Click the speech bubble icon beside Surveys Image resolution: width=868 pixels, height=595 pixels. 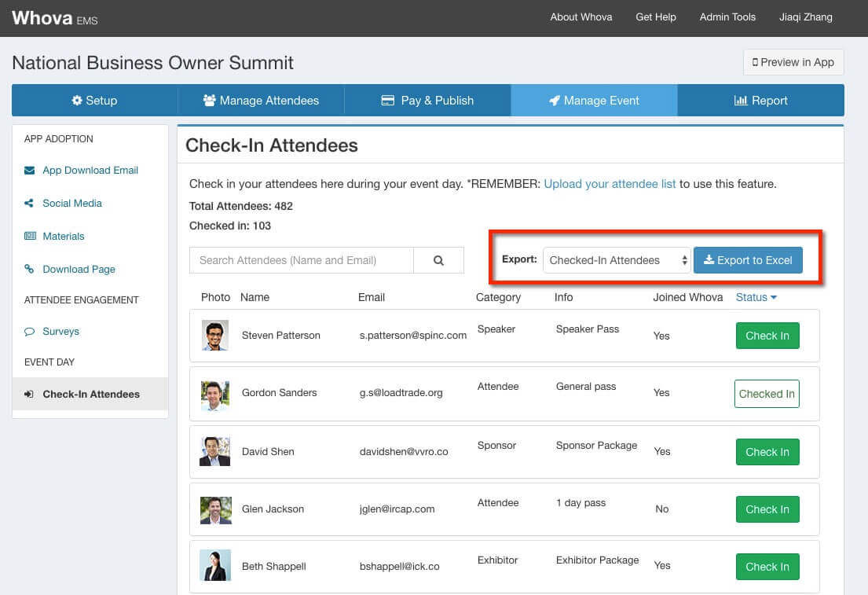(30, 332)
